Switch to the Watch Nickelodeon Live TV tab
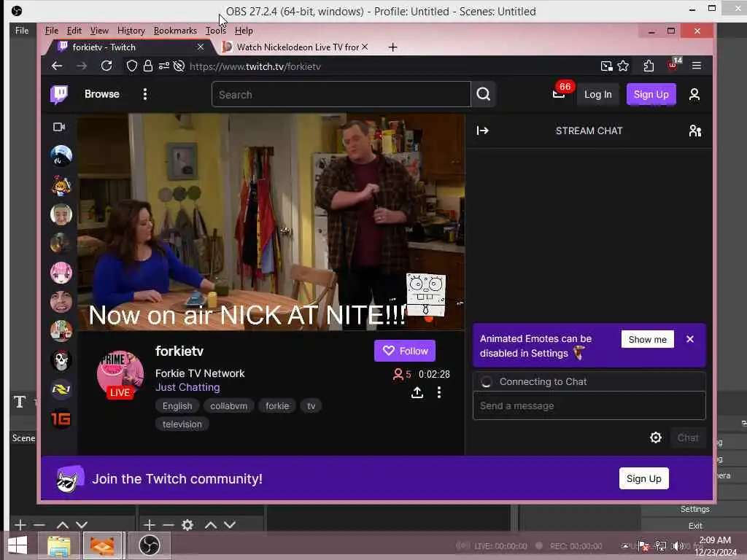Image resolution: width=747 pixels, height=560 pixels. click(295, 47)
